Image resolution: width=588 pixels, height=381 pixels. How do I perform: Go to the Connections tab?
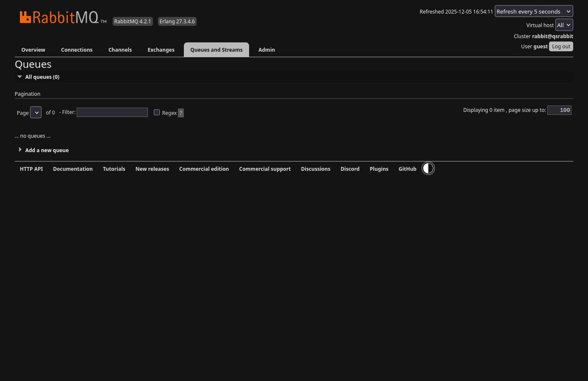pos(77,50)
